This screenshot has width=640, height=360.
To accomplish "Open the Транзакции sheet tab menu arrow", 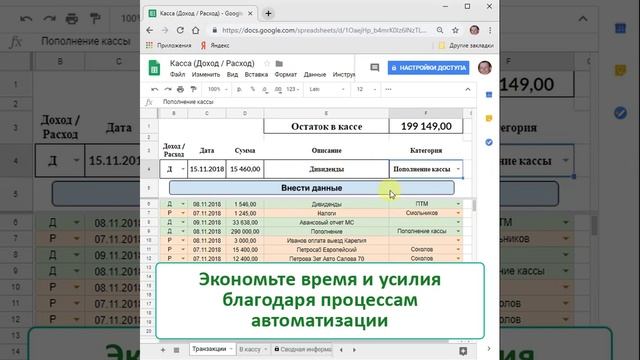I will tap(231, 349).
